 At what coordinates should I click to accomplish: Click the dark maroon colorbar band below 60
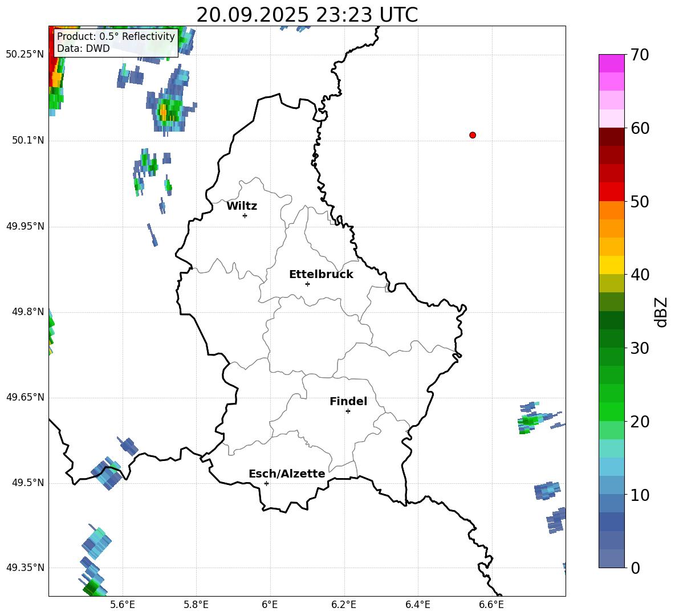(611, 137)
